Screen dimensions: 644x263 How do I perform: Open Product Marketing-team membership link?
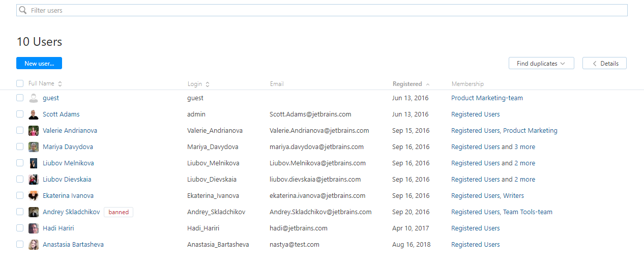tap(487, 98)
